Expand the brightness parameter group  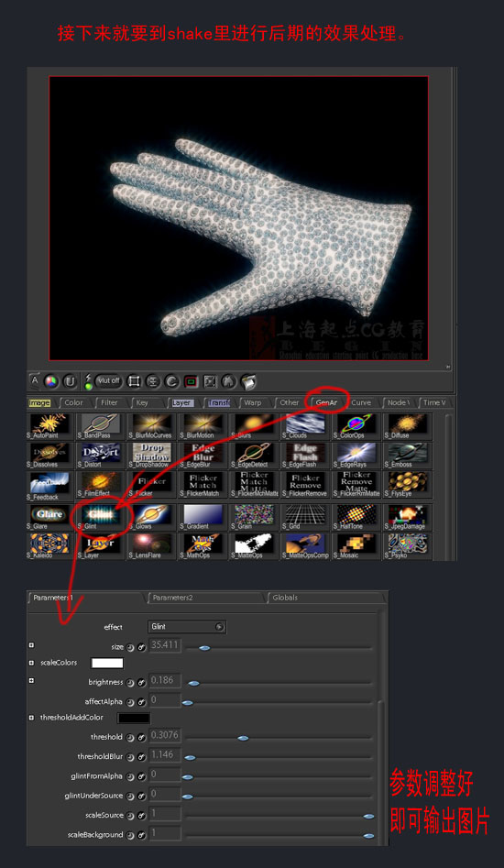click(31, 680)
